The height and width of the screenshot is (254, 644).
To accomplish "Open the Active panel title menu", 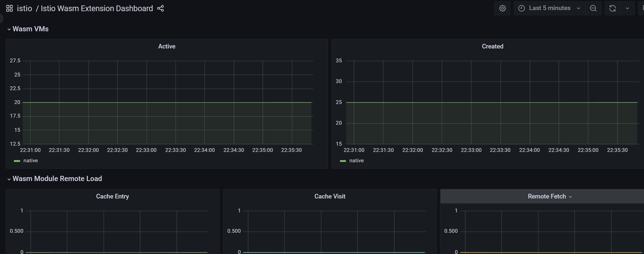I will tap(167, 46).
